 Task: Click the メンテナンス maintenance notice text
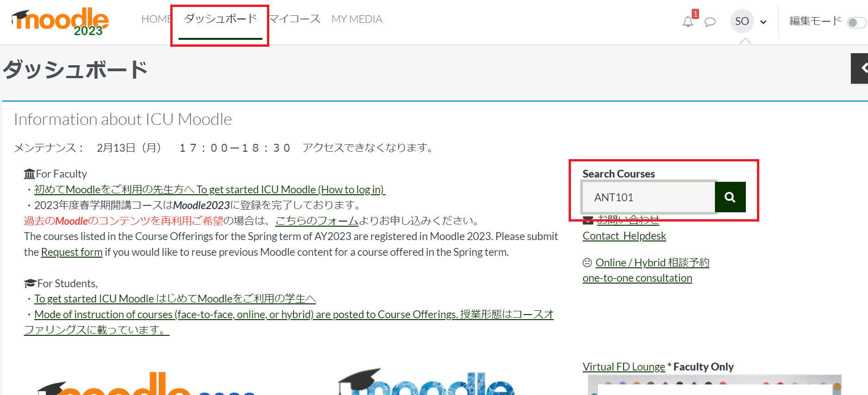pyautogui.click(x=225, y=148)
